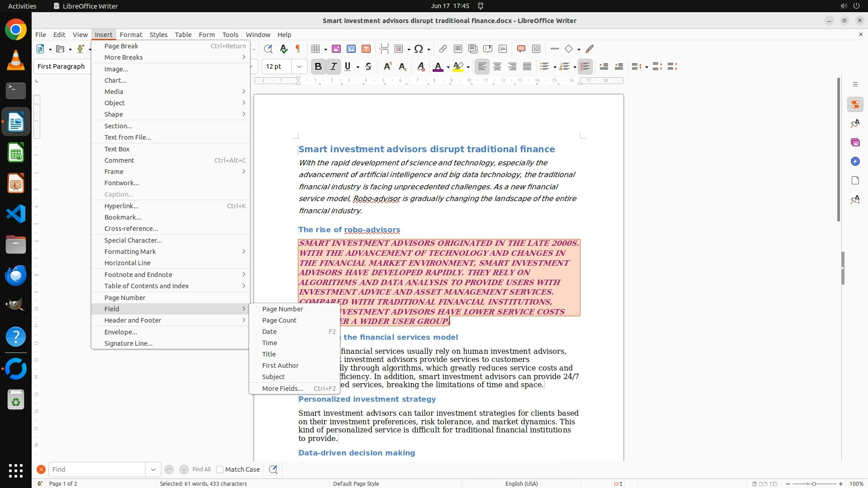Select More Fields... menu entry

click(x=283, y=389)
